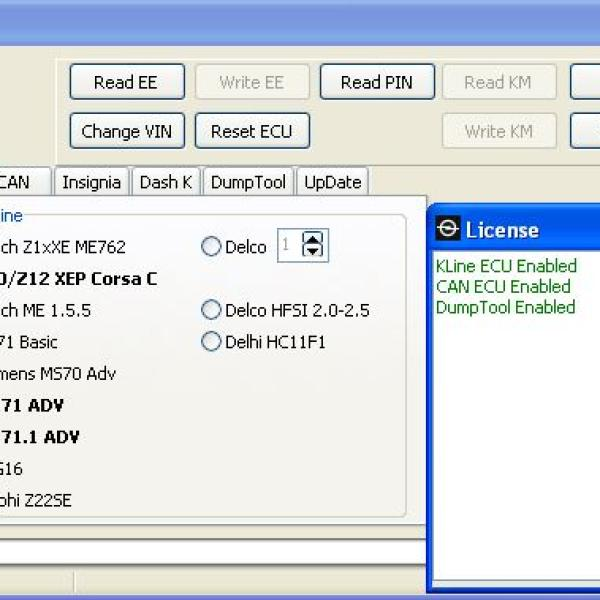Viewport: 600px width, 600px height.
Task: Switch to the Insignia tab
Action: pos(91,182)
